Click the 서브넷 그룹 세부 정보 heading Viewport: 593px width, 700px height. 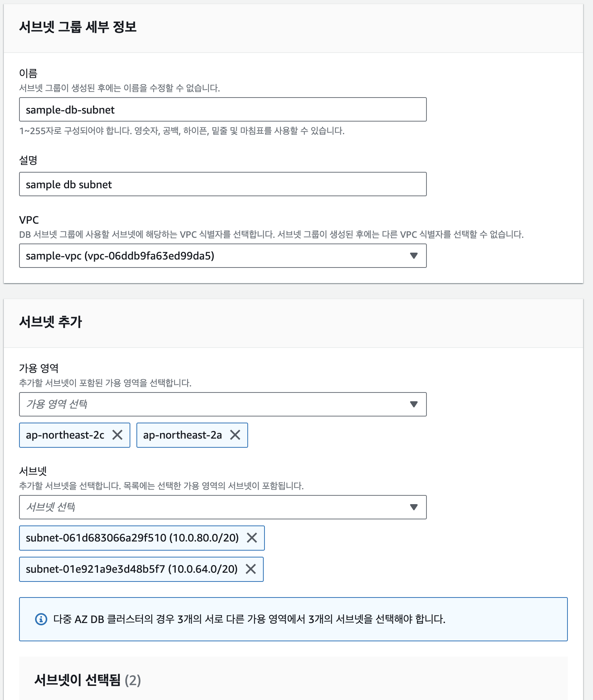click(78, 27)
